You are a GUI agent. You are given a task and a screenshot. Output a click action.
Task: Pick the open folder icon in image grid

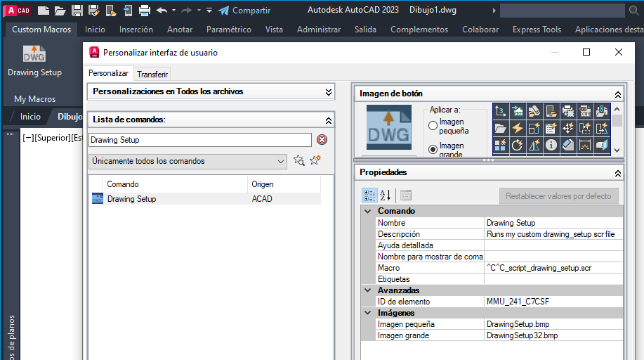click(x=500, y=129)
